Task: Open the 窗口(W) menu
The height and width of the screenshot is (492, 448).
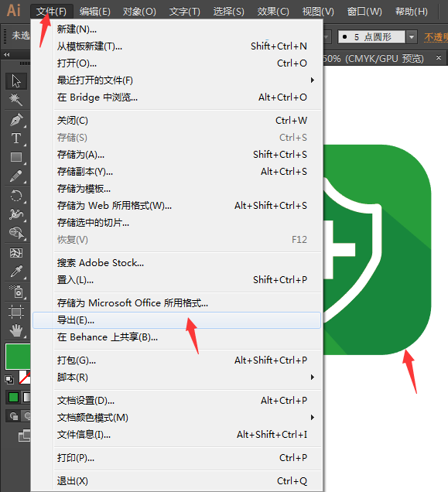Action: [x=364, y=12]
